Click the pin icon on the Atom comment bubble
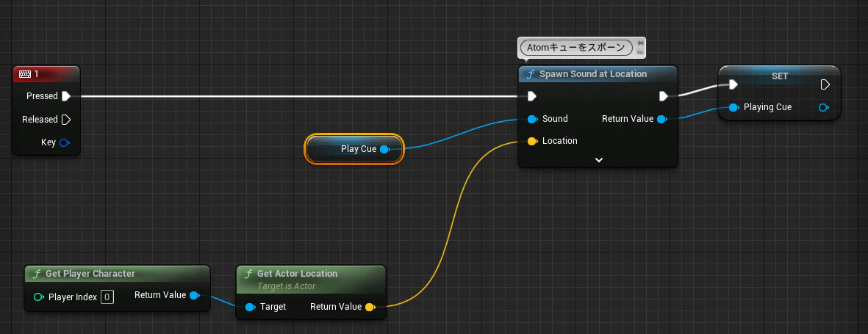The height and width of the screenshot is (334, 868). tap(640, 43)
